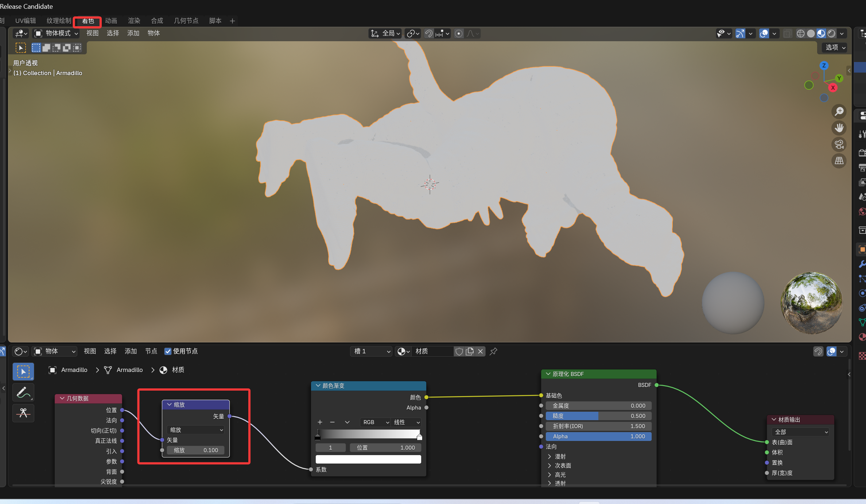Click the zoom magnifier viewport icon
The width and height of the screenshot is (866, 504).
[839, 111]
